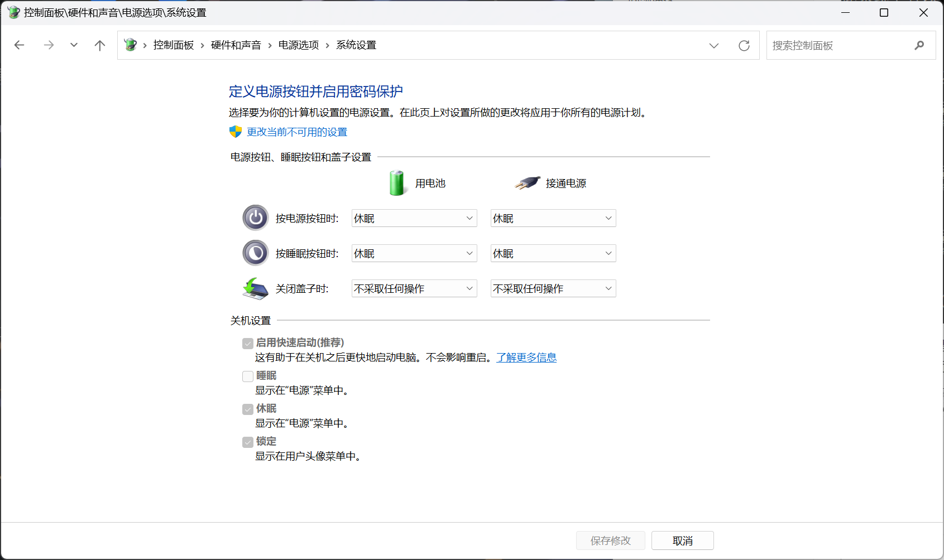Open 按睡眠按钮时 plugged-in dropdown
Image resolution: width=944 pixels, height=560 pixels.
tap(553, 253)
